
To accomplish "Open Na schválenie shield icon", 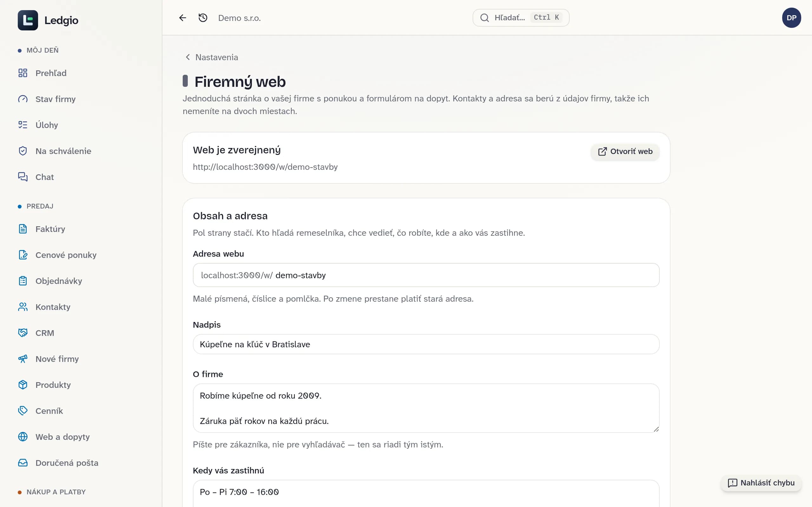I will point(23,151).
